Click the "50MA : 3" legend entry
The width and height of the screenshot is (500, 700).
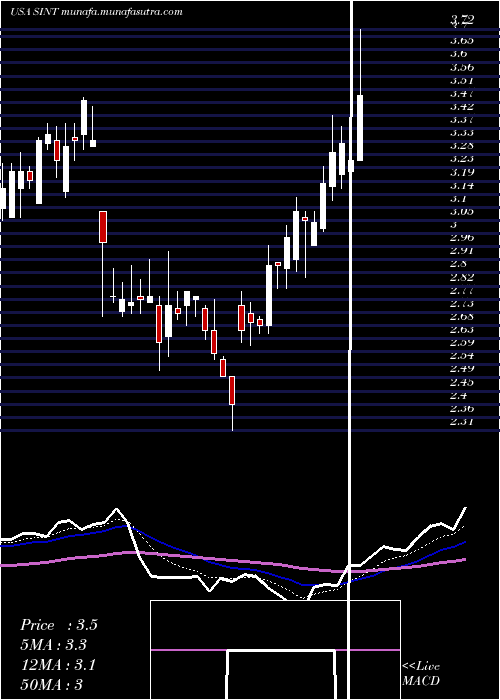point(51,684)
